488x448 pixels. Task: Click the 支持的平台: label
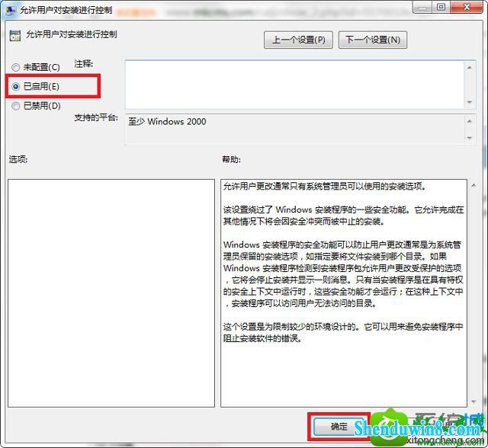click(x=96, y=117)
